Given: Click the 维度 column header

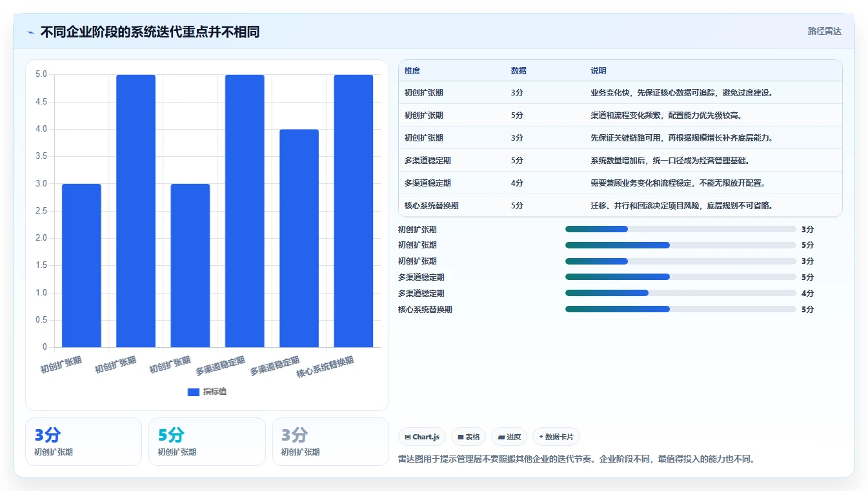Looking at the screenshot, I should pos(412,71).
